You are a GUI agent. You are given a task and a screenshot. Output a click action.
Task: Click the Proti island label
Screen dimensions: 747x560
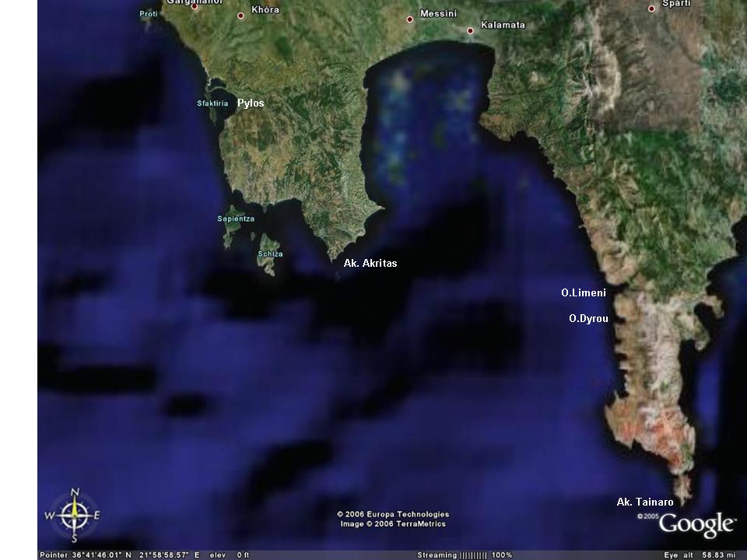point(148,14)
